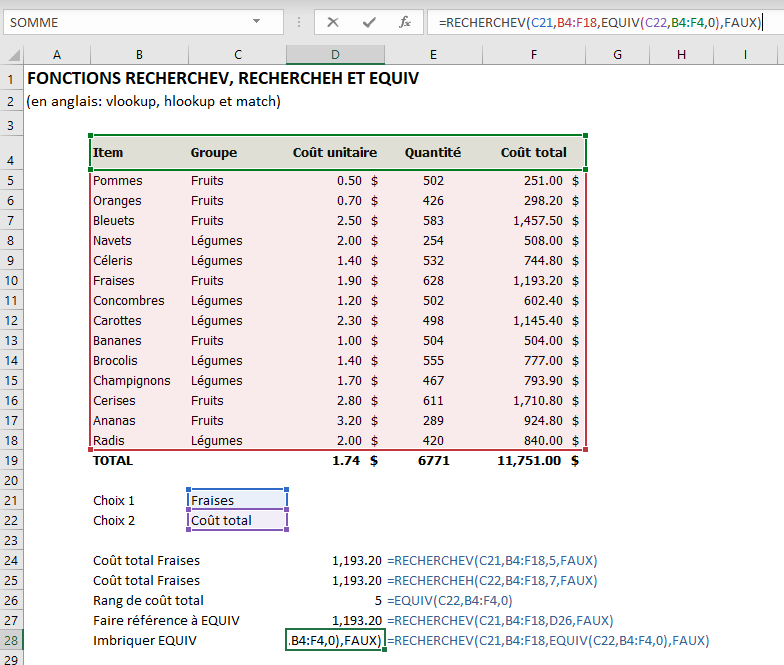This screenshot has height=665, width=784.
Task: Click the Cancel (X) formula entry icon
Action: 333,22
